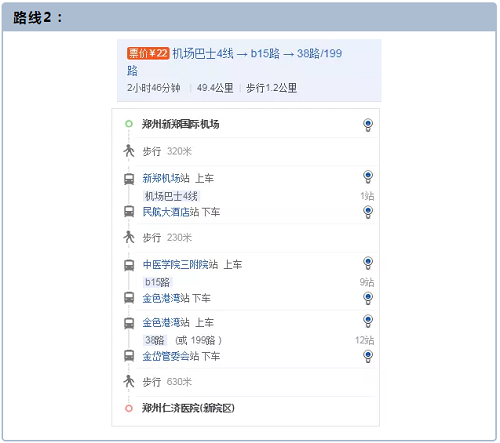Click map pin beside 中医学院三附院站 上车
Image resolution: width=500 pixels, height=443 pixels.
[368, 263]
